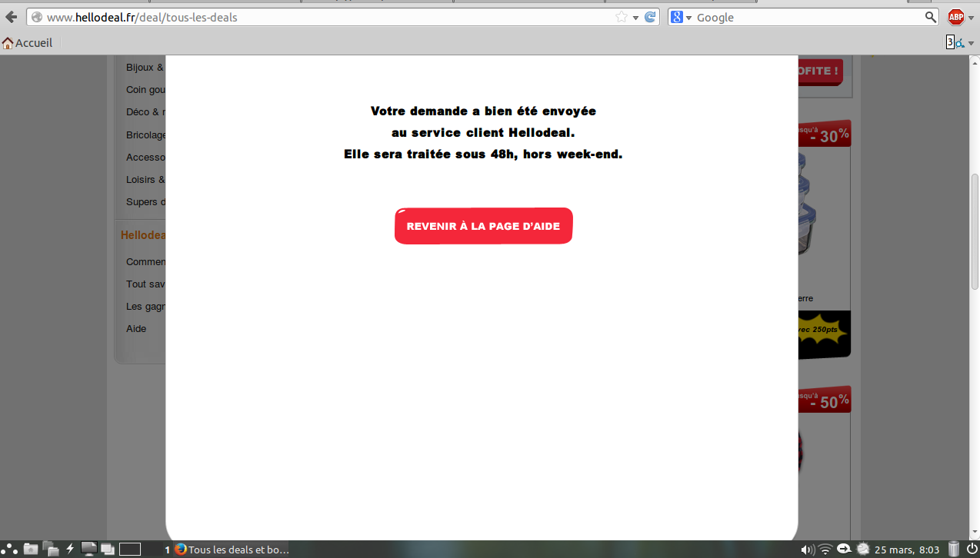The image size is (980, 558).
Task: Reload the page with the refresh icon
Action: tap(650, 17)
